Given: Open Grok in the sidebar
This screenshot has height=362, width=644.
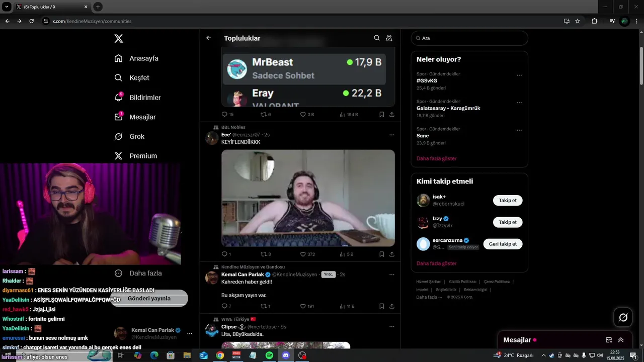Looking at the screenshot, I should [129, 136].
